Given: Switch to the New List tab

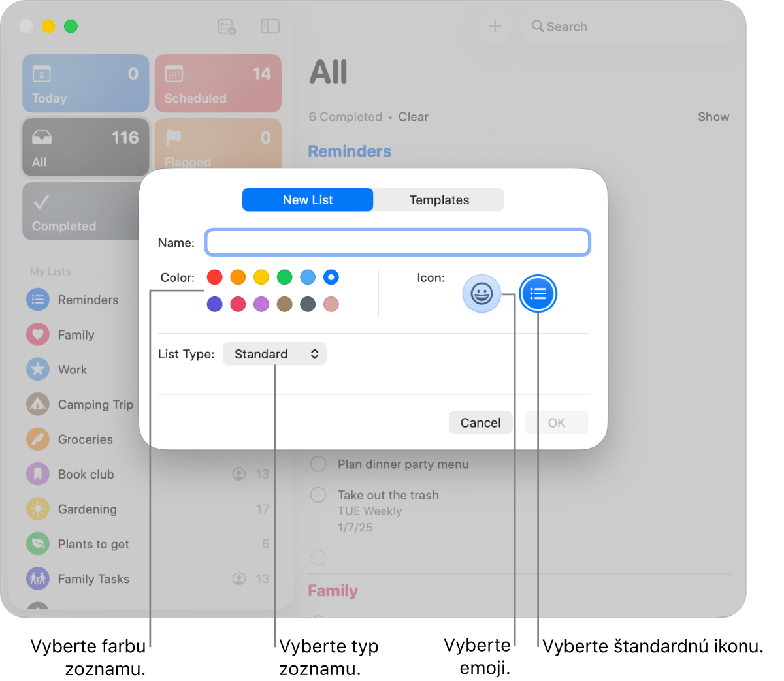Looking at the screenshot, I should click(308, 200).
